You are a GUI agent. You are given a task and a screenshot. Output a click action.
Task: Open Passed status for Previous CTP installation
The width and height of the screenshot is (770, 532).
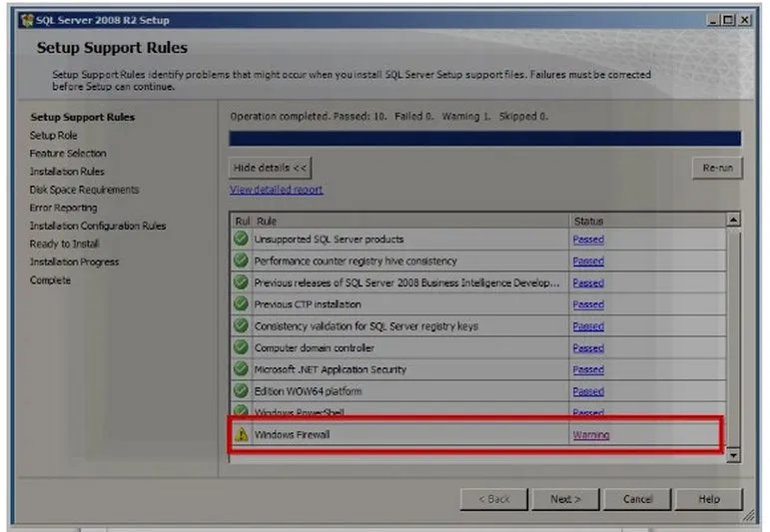point(588,304)
